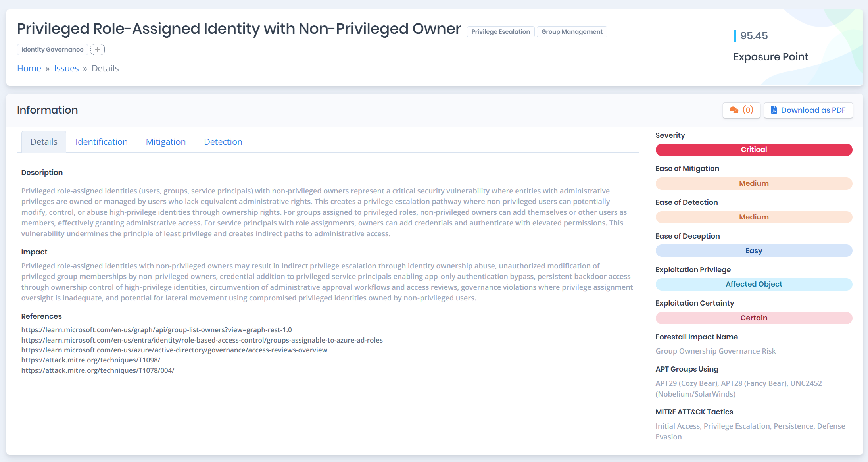The width and height of the screenshot is (868, 462).
Task: Click the Identity Governance tag
Action: click(x=52, y=50)
